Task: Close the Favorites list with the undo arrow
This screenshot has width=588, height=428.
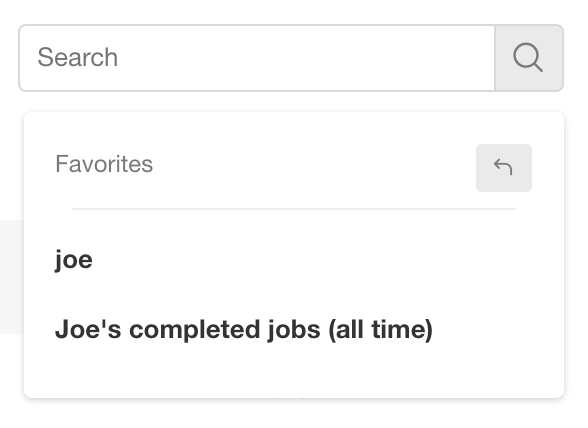Action: point(504,168)
